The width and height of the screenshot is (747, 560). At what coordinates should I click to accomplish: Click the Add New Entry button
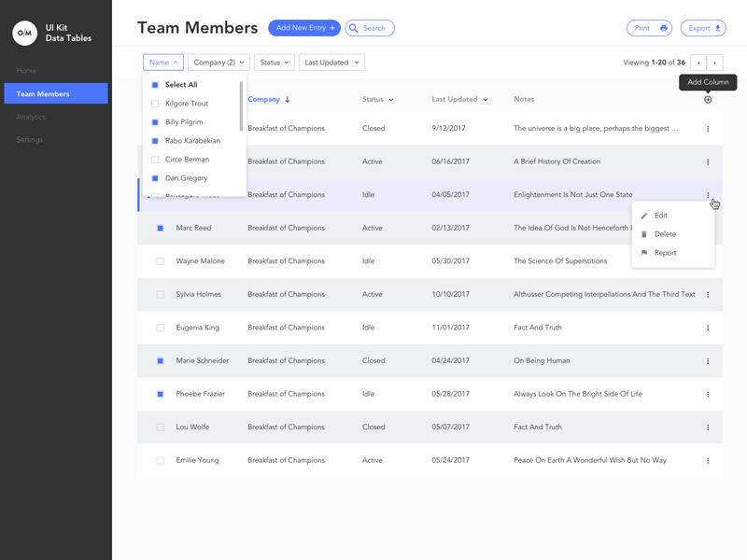point(304,28)
